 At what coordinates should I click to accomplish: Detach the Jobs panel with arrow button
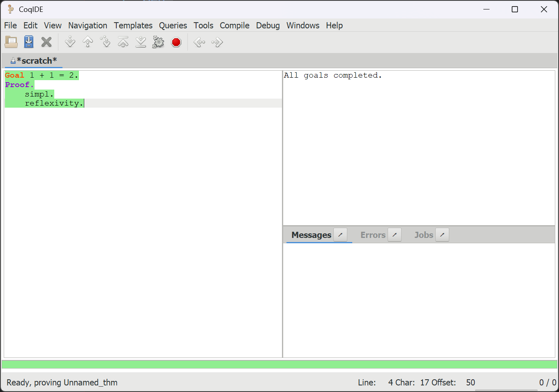tap(442, 235)
